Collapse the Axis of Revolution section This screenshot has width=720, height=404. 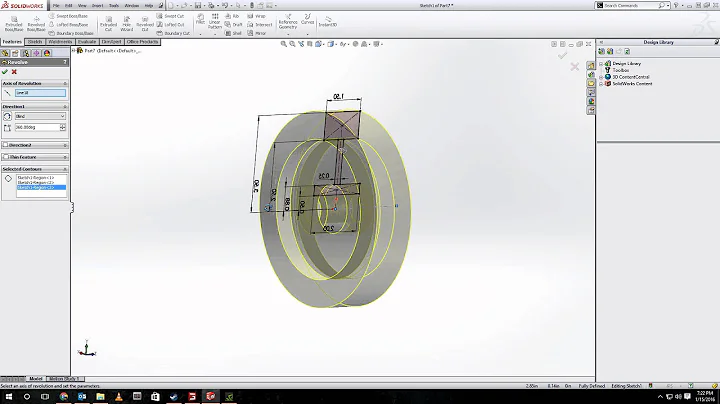pos(65,84)
